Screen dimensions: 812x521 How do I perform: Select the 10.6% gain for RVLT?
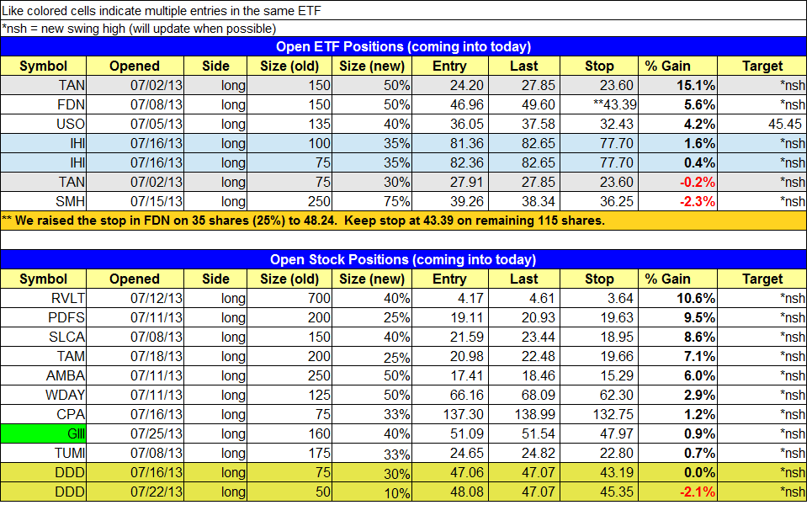(678, 298)
